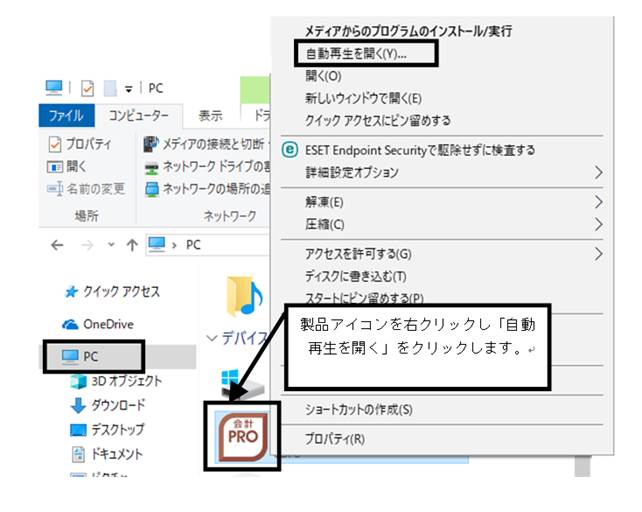Viewport: 642px width, 512px height.
Task: Click 開く in the ribbon
Action: tap(67, 166)
